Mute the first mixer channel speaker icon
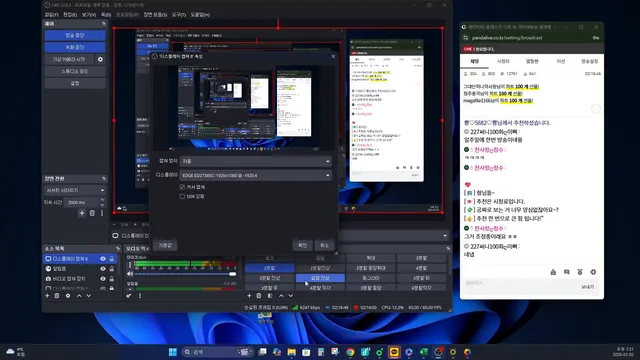The width and height of the screenshot is (640, 360). click(130, 274)
